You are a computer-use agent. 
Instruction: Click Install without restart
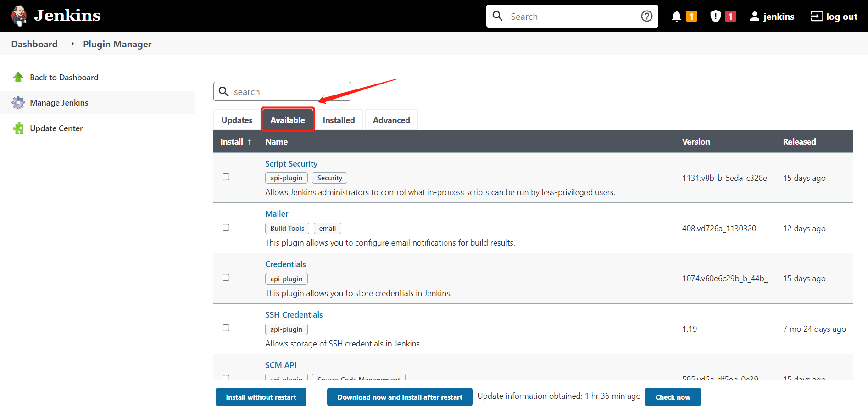click(261, 396)
